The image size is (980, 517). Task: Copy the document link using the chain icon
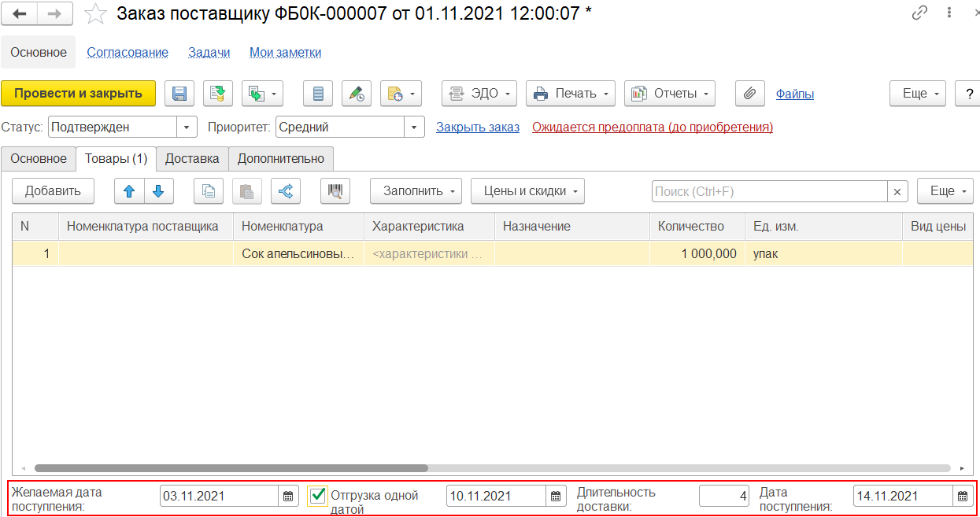click(x=919, y=13)
